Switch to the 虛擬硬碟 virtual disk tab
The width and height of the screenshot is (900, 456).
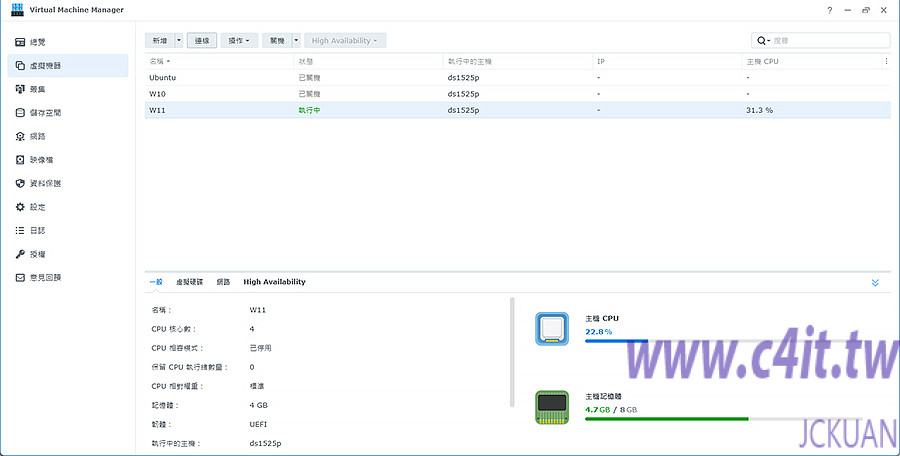189,282
